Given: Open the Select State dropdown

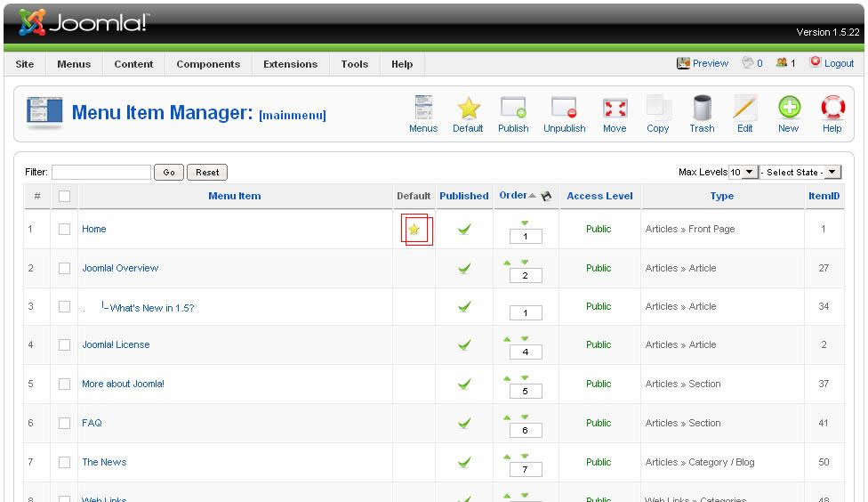Looking at the screenshot, I should click(800, 173).
